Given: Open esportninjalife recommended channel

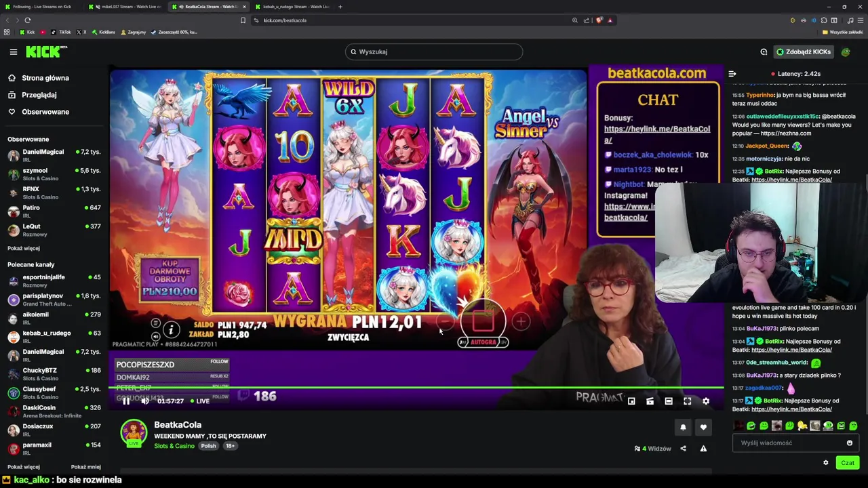Looking at the screenshot, I should pyautogui.click(x=54, y=281).
